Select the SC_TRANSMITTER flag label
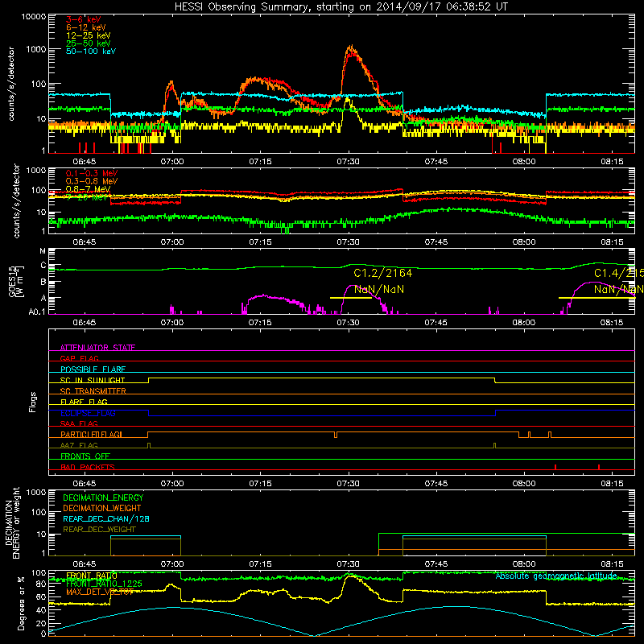This screenshot has width=644, height=644. pos(93,391)
